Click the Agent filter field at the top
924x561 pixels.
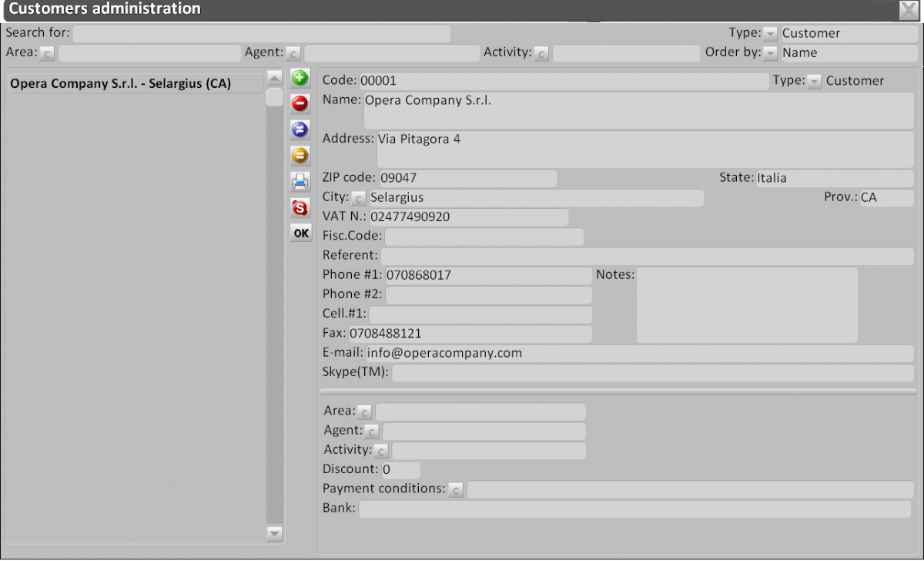pyautogui.click(x=392, y=53)
